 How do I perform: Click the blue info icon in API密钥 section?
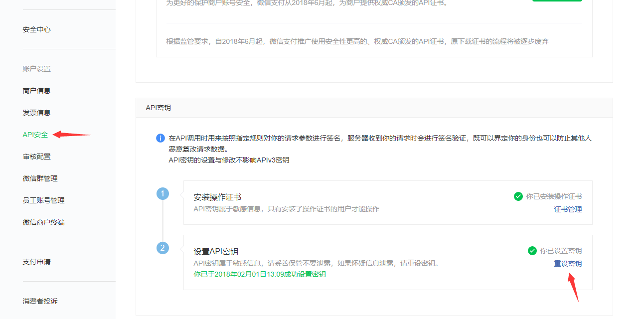coord(160,138)
